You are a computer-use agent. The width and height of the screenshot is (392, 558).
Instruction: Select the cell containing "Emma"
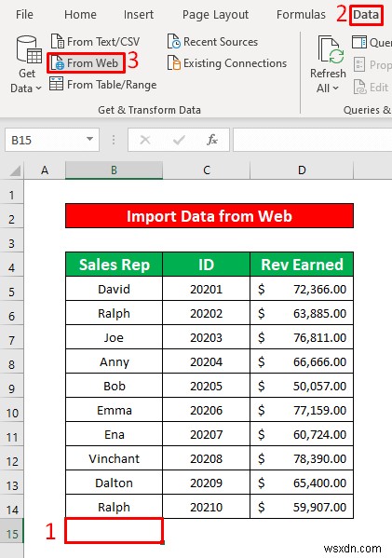pos(115,410)
